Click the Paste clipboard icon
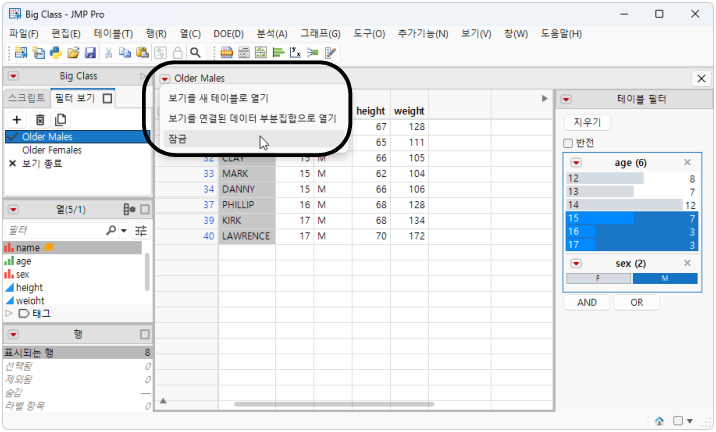Screen dimensions: 716x432 tap(142, 53)
